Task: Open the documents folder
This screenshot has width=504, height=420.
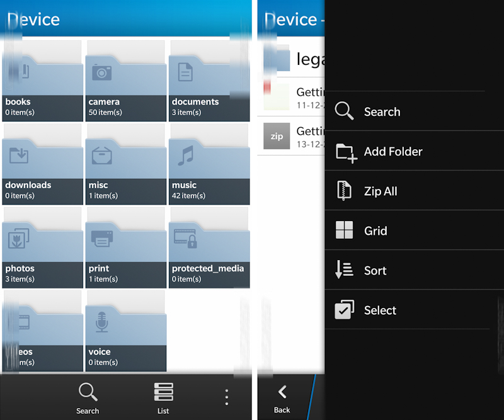Action: (x=209, y=81)
